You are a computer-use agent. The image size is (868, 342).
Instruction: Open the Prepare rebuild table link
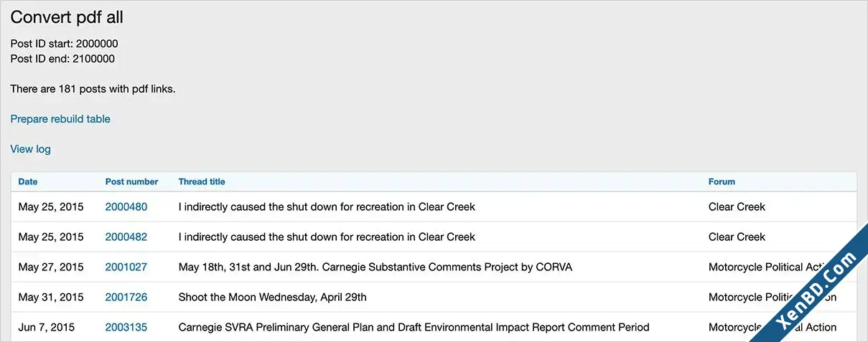click(60, 119)
